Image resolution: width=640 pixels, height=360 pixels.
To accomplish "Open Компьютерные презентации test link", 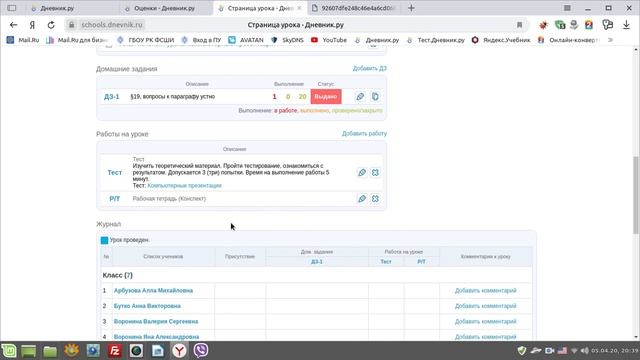I will point(184,186).
